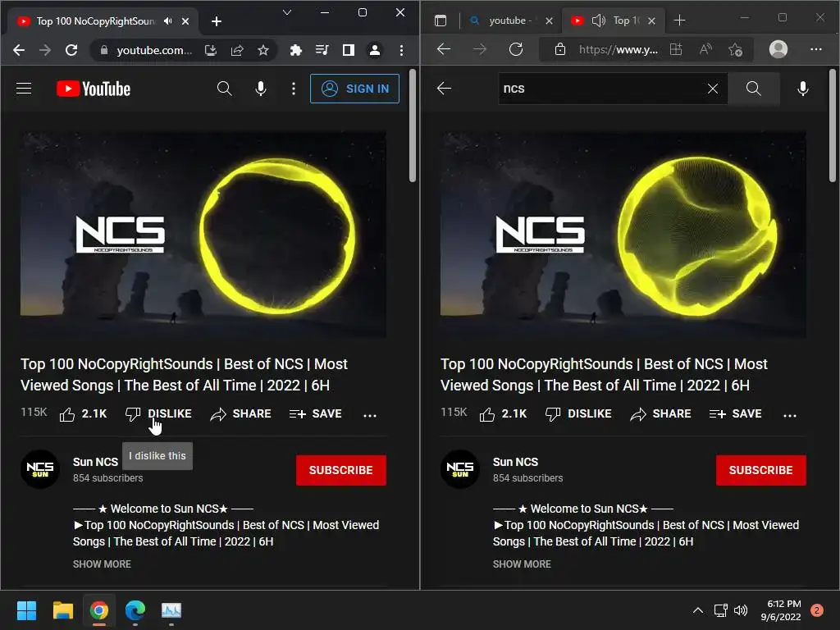This screenshot has width=840, height=630.
Task: Toggle Chrome side panel
Action: 349,50
